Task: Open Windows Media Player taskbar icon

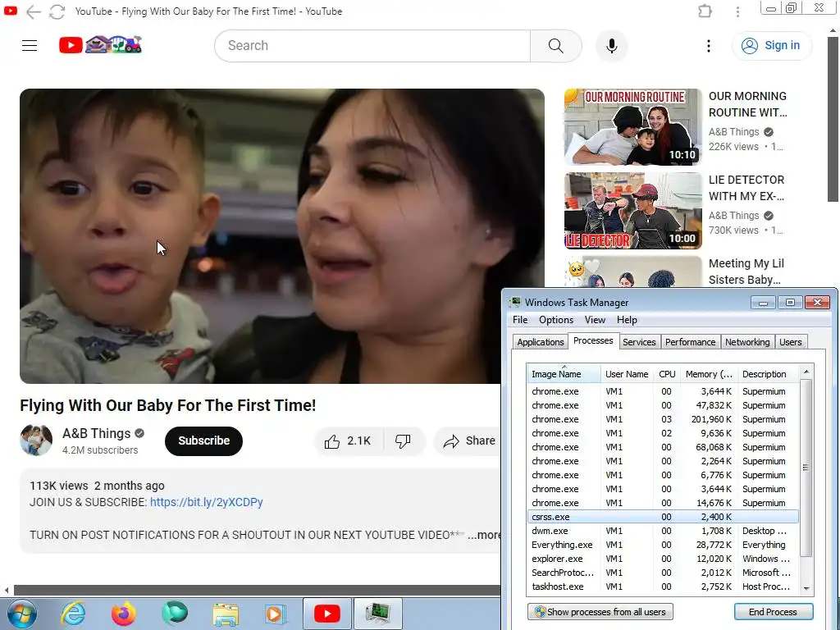Action: pyautogui.click(x=276, y=614)
